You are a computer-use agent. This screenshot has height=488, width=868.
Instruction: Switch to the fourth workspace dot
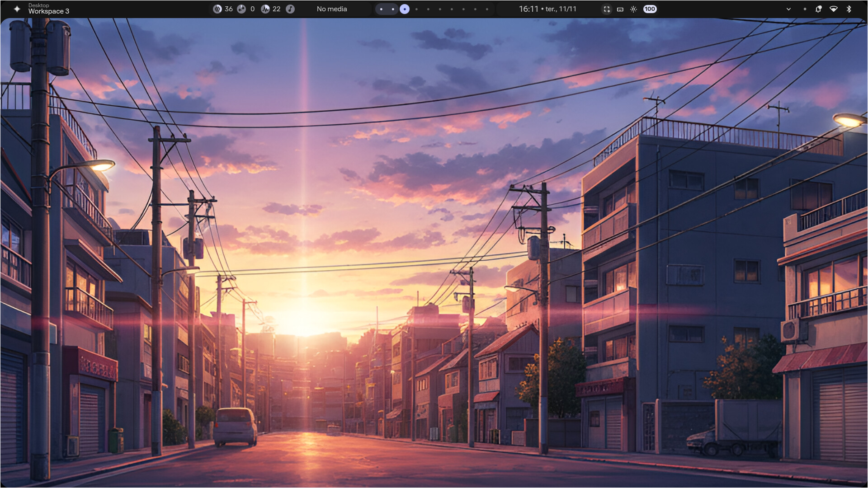tap(416, 9)
